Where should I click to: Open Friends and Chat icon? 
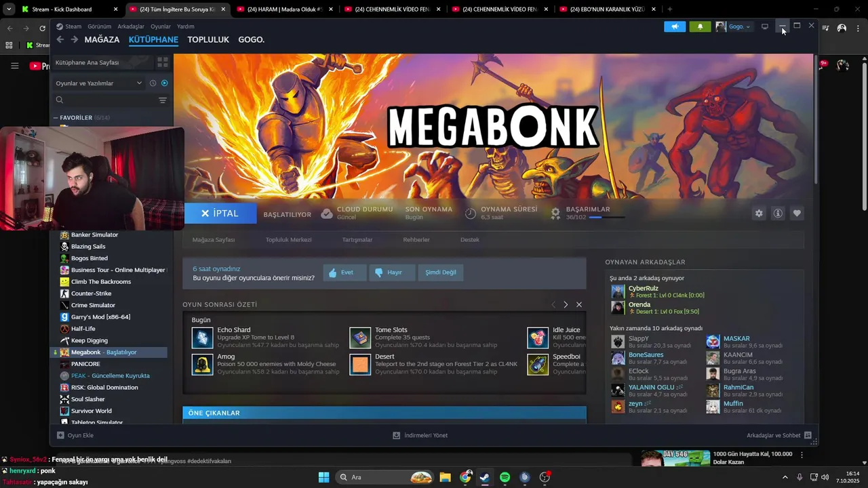pos(808,435)
